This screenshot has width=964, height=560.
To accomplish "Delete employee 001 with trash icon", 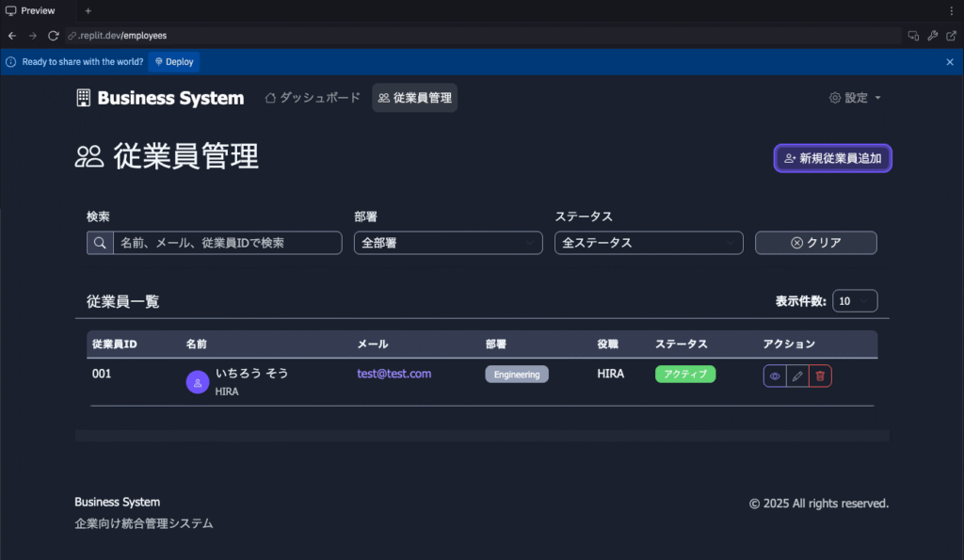I will [820, 376].
